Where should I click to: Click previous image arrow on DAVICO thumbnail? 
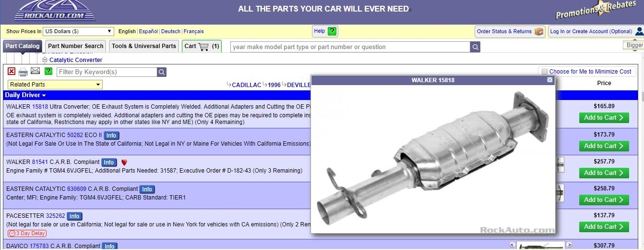tap(512, 245)
